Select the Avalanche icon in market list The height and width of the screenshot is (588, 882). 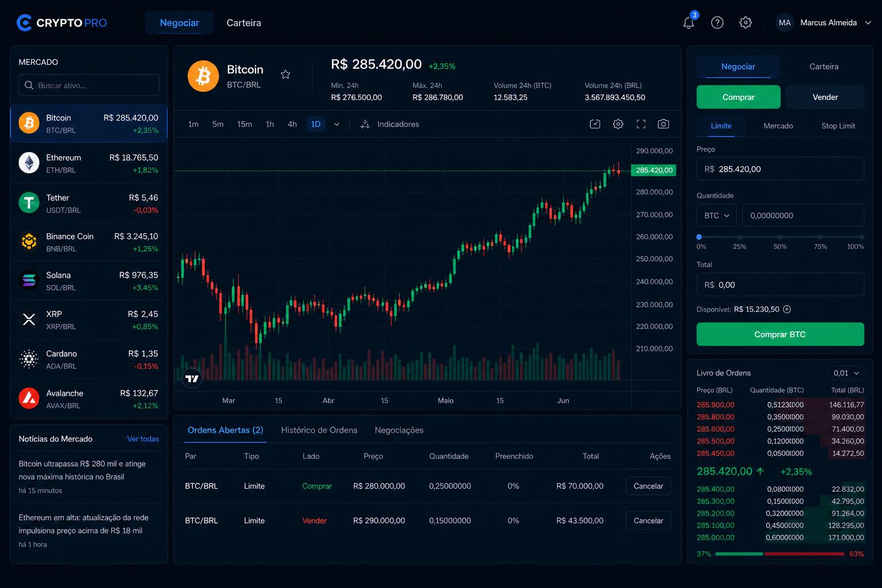pyautogui.click(x=29, y=399)
